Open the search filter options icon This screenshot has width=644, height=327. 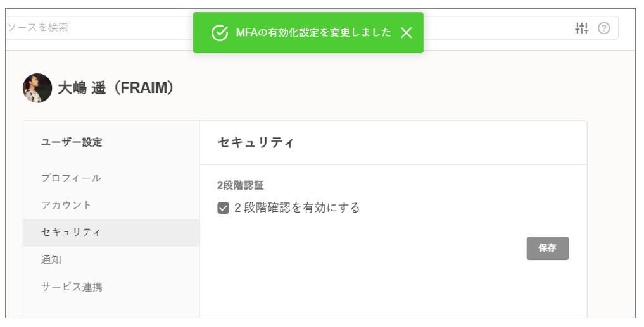(x=581, y=28)
